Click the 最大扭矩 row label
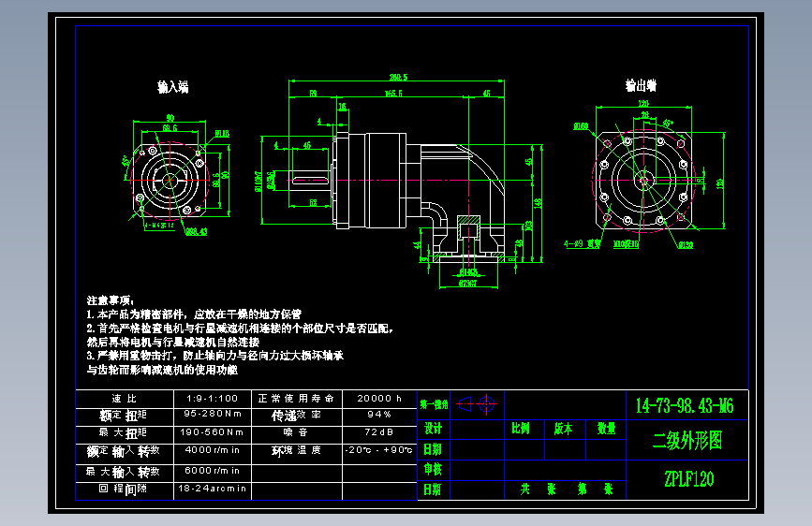Viewport: 812px width, 526px height. click(x=124, y=432)
